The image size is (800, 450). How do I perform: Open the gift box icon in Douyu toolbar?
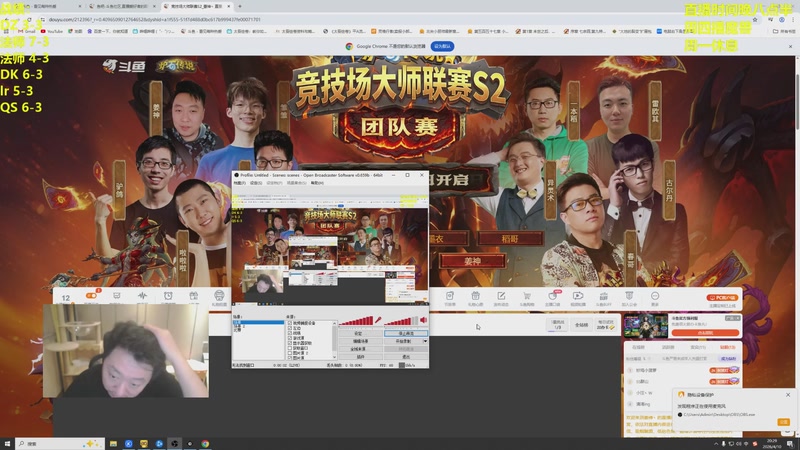click(193, 295)
